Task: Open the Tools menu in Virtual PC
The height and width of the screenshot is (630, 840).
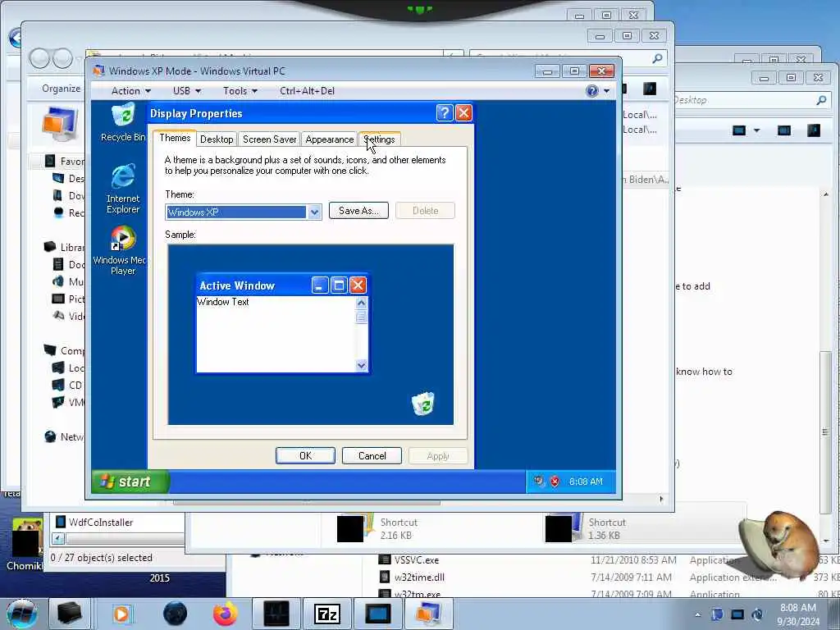Action: click(x=240, y=91)
